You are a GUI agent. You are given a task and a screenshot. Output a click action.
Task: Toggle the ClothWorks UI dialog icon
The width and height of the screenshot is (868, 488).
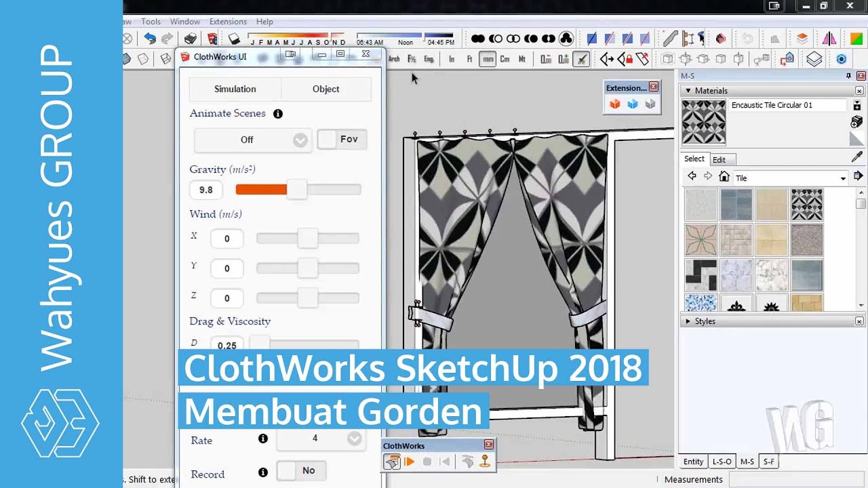(x=391, y=462)
